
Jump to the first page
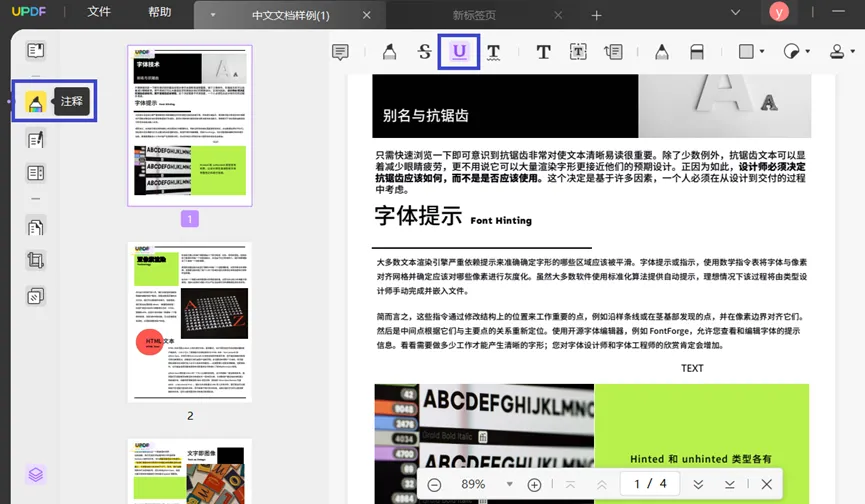(x=570, y=485)
